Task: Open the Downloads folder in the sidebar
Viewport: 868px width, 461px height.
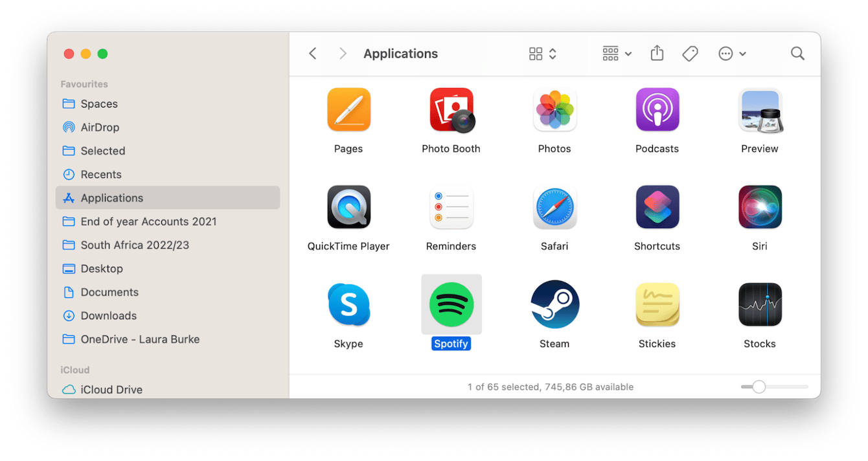Action: 107,315
